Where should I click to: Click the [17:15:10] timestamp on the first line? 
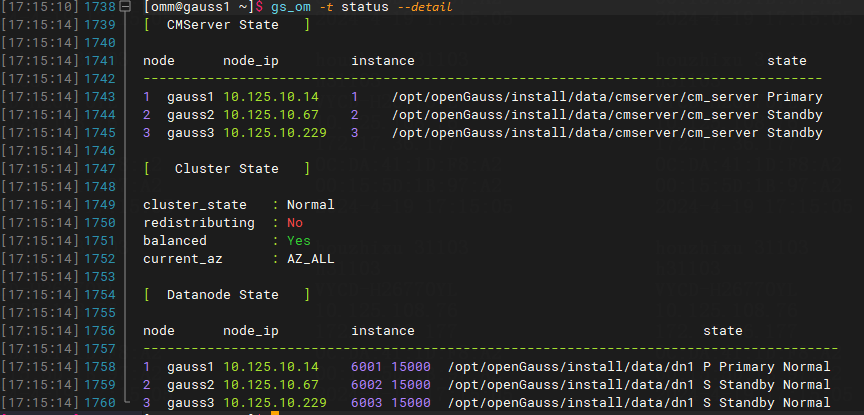(x=40, y=7)
